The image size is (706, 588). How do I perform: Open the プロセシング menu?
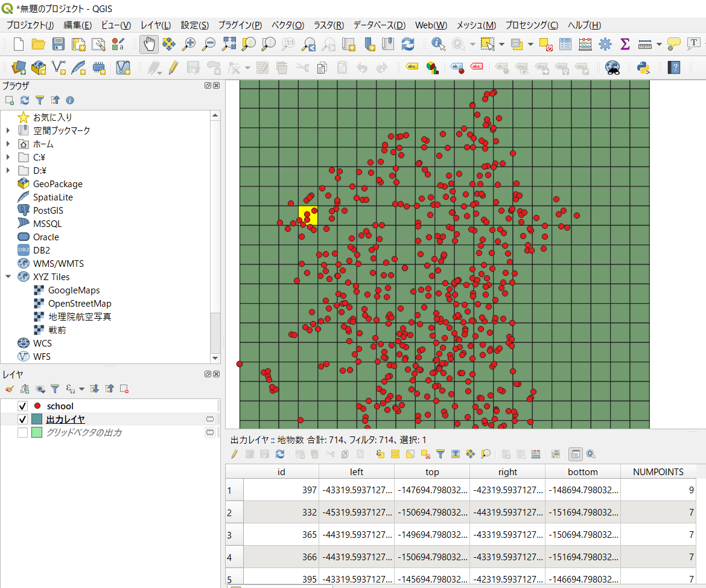click(531, 25)
